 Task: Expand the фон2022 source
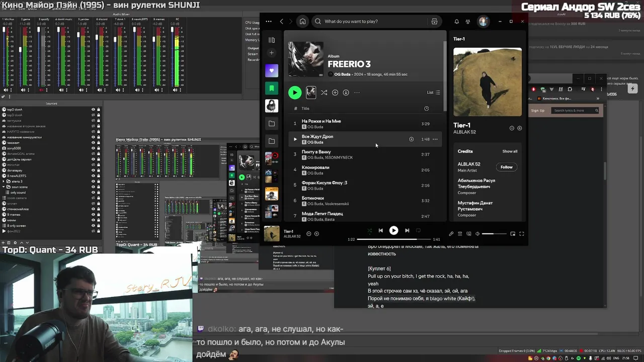4,231
